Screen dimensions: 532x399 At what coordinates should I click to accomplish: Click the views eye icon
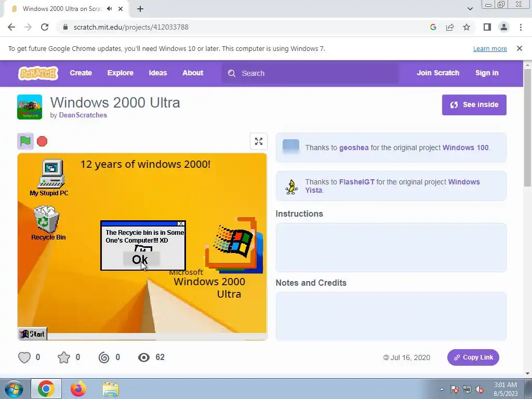coord(144,357)
